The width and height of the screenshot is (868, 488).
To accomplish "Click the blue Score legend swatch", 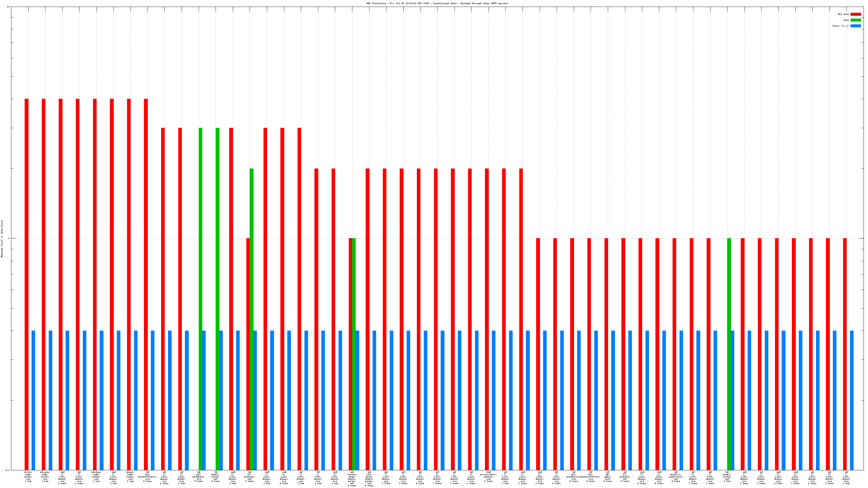I will (856, 26).
